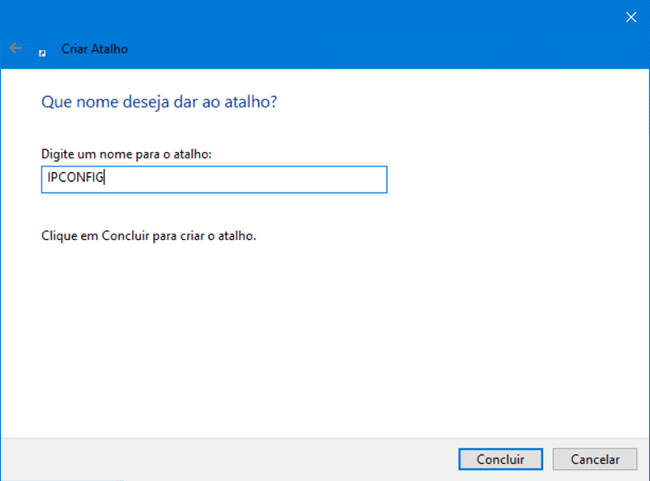This screenshot has height=481, width=650.
Task: Click the empty space right of IPCONFIG in field
Action: (250, 179)
